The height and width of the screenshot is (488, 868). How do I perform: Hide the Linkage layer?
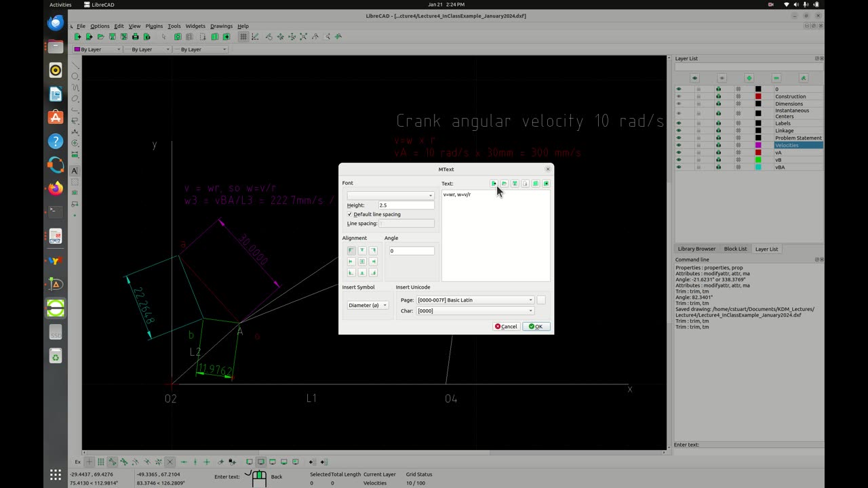click(678, 131)
